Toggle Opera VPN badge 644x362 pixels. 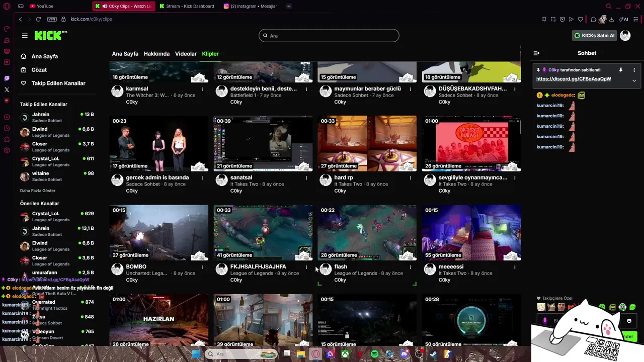click(52, 19)
